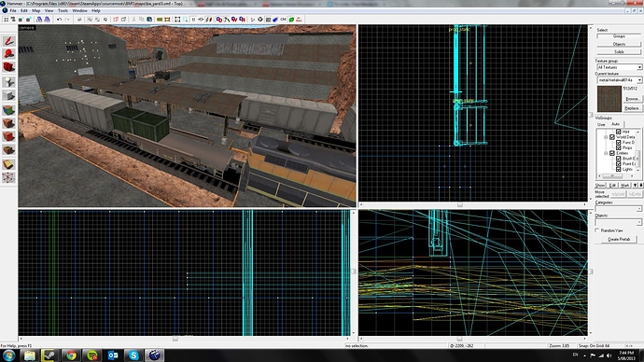Image resolution: width=644 pixels, height=362 pixels.
Task: Open the Tools menu
Action: pos(63,10)
